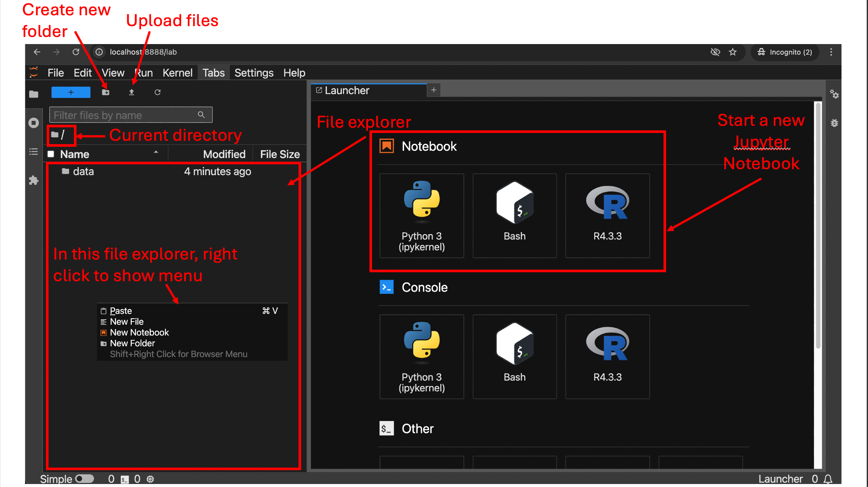Open the data folder in file list
868x487 pixels.
[x=83, y=171]
